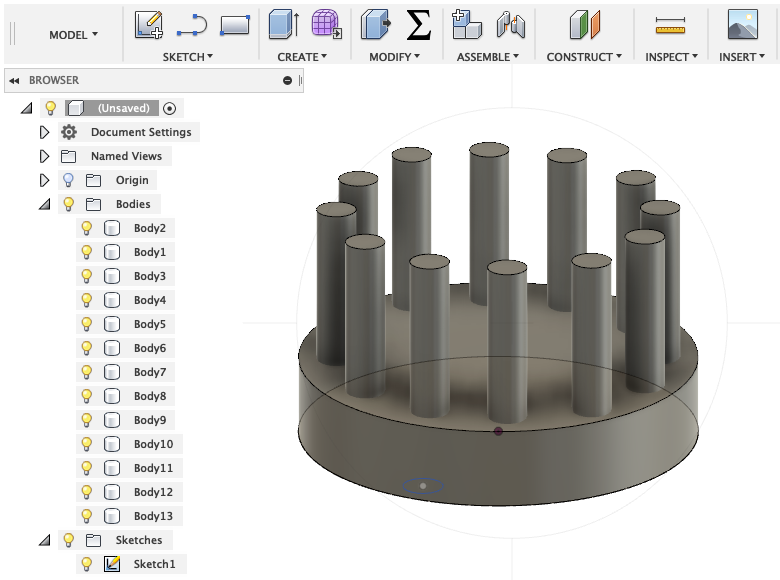Pick the Line sketch tool icon

pos(192,25)
